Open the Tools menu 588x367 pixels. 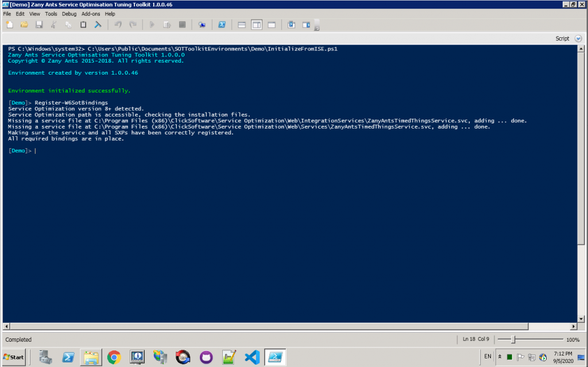pos(51,14)
